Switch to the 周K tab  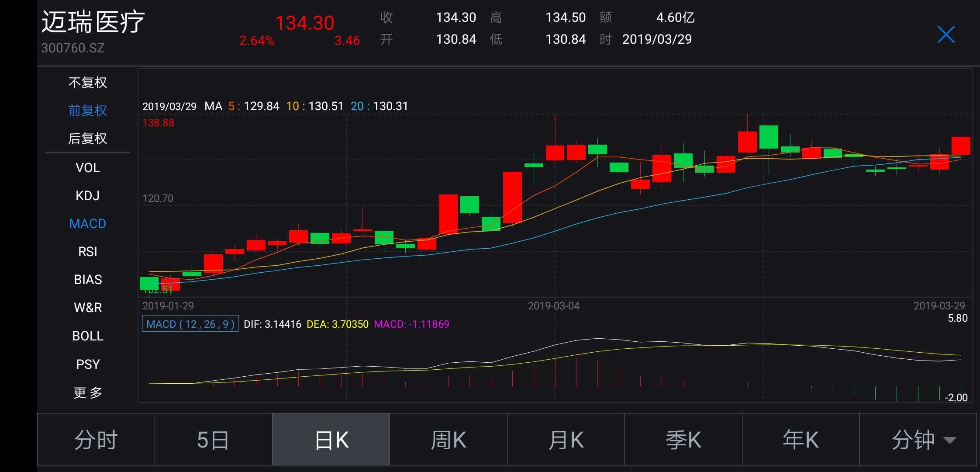point(448,440)
